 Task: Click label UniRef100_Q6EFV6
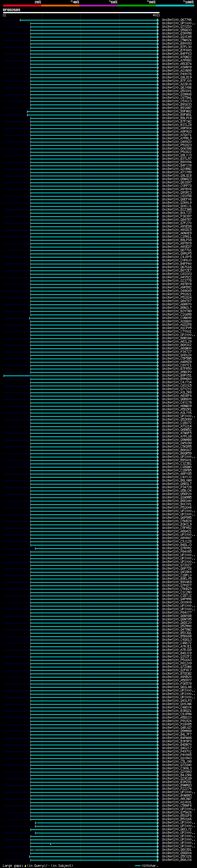coord(177,200)
